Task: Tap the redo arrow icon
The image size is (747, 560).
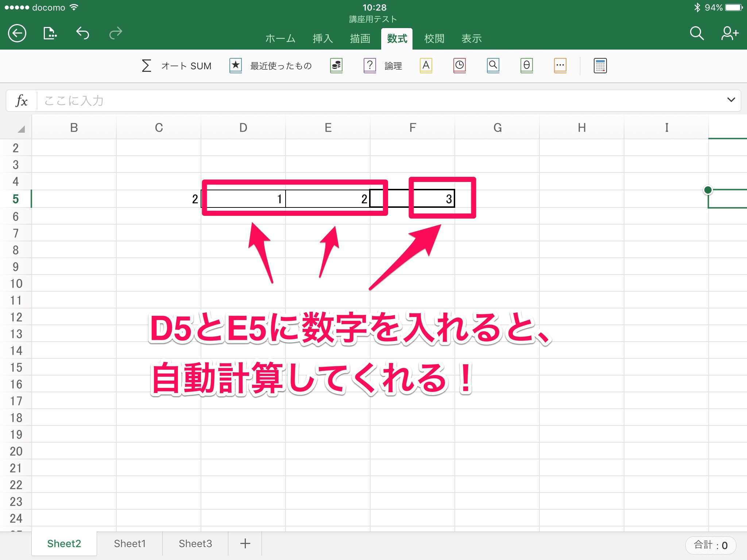Action: [x=116, y=34]
